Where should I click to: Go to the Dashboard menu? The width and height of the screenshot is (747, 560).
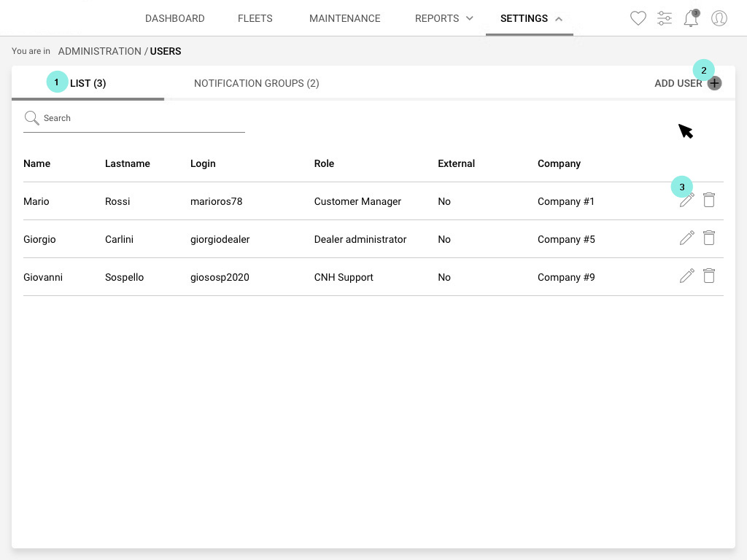click(x=175, y=18)
